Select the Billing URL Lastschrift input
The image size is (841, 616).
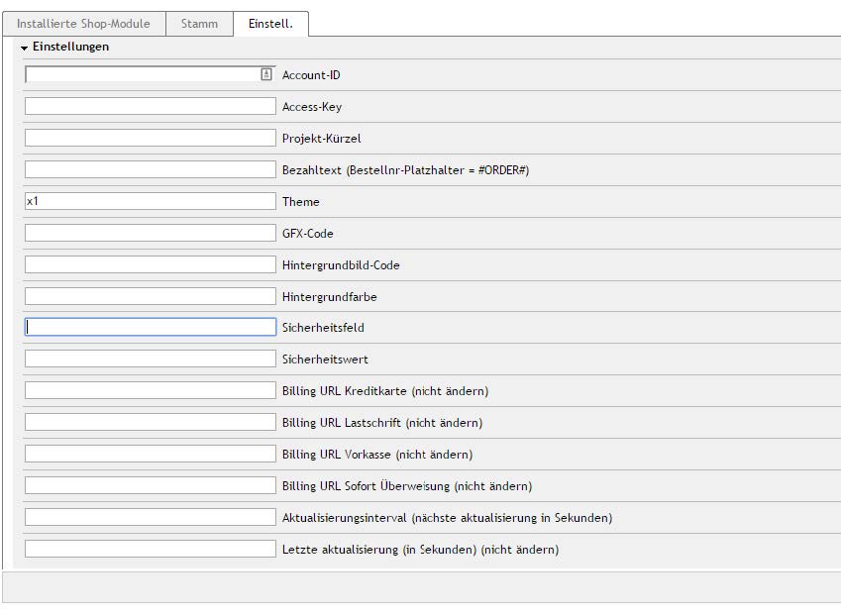point(149,422)
